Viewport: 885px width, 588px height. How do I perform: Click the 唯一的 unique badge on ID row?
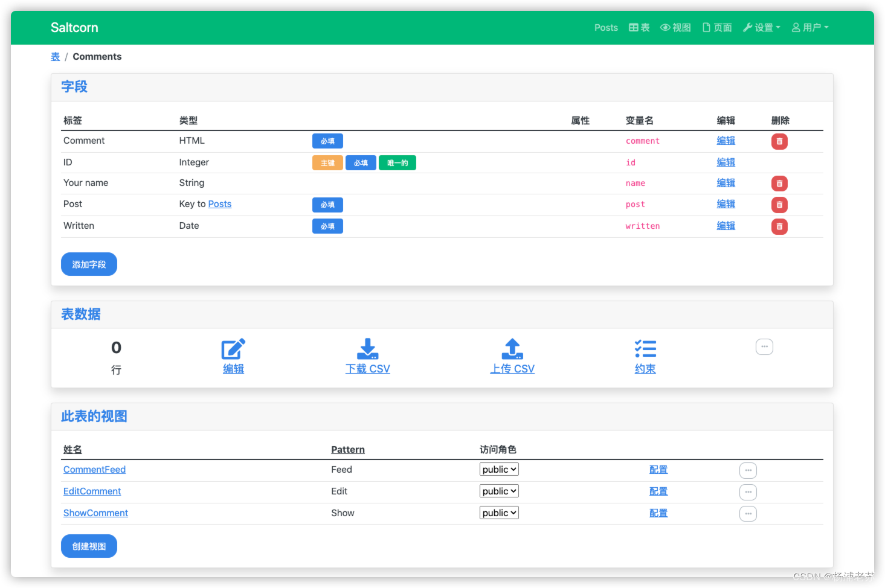[x=397, y=163]
